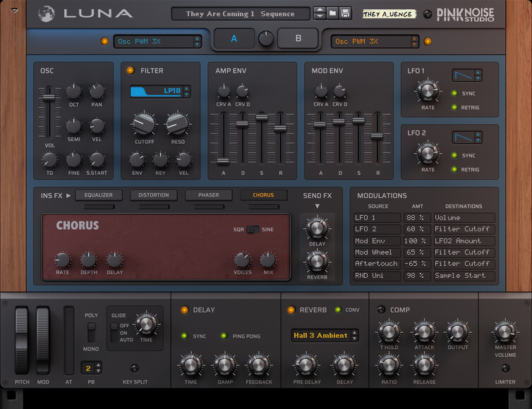Viewport: 532px width, 409px height.
Task: Open the PHASER insert FX tab
Action: (209, 195)
